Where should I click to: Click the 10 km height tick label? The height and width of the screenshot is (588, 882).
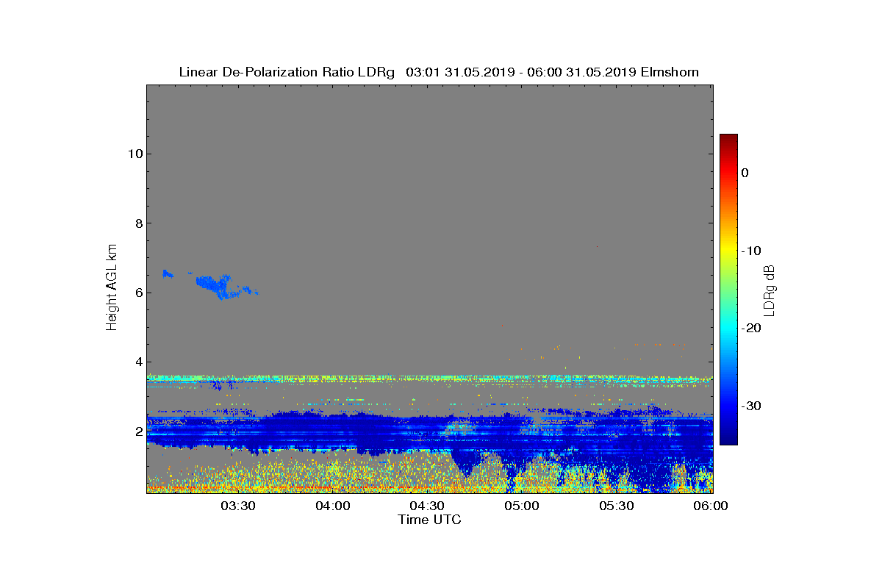pos(134,154)
